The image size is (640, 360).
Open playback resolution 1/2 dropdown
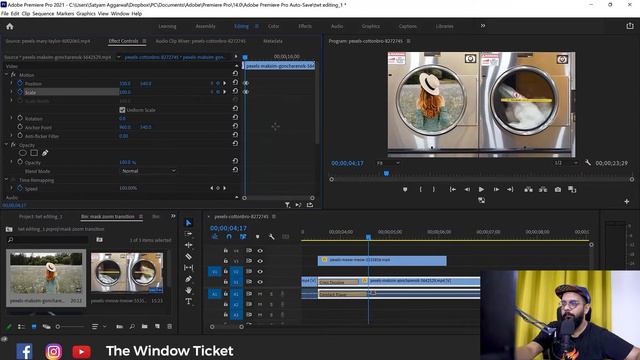coord(566,163)
